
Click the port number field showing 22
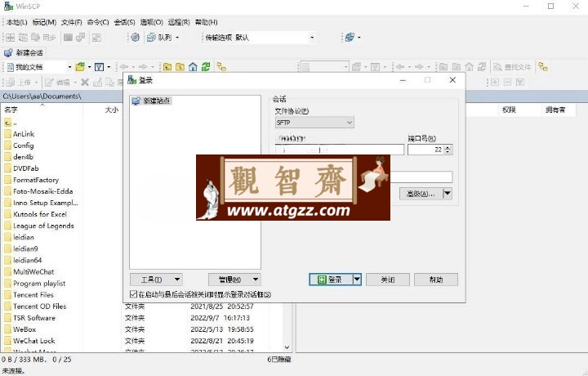coord(425,150)
